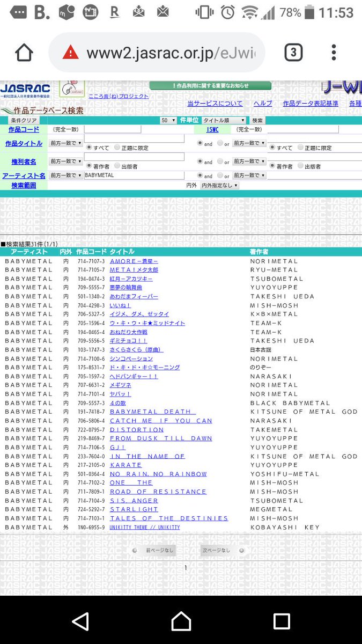Tap the アーティスト名 field label

coord(24,175)
